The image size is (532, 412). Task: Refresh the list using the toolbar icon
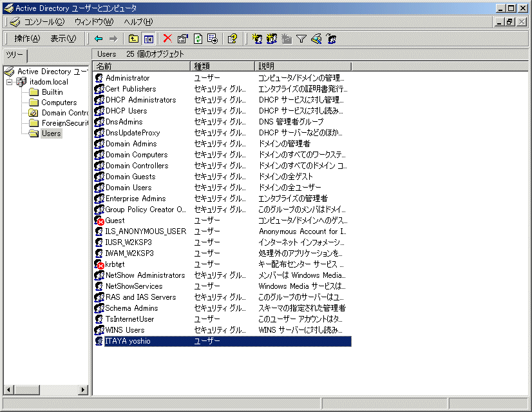pos(198,39)
